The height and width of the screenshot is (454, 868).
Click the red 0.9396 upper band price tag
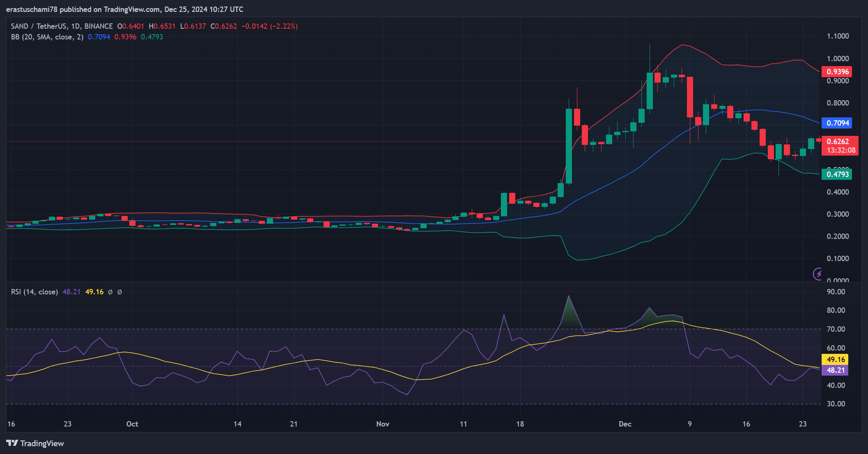coord(837,72)
